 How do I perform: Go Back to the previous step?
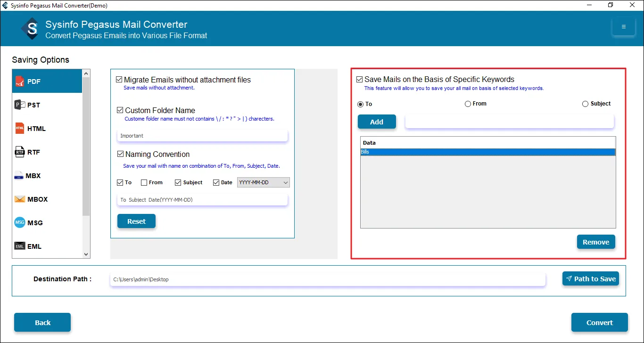pyautogui.click(x=42, y=322)
